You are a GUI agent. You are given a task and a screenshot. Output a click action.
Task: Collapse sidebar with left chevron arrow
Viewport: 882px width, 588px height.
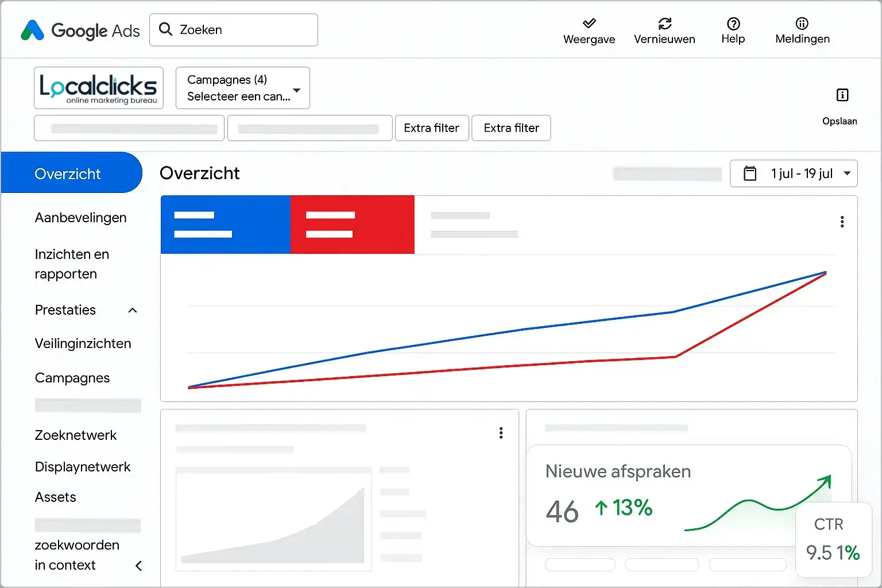pyautogui.click(x=138, y=566)
